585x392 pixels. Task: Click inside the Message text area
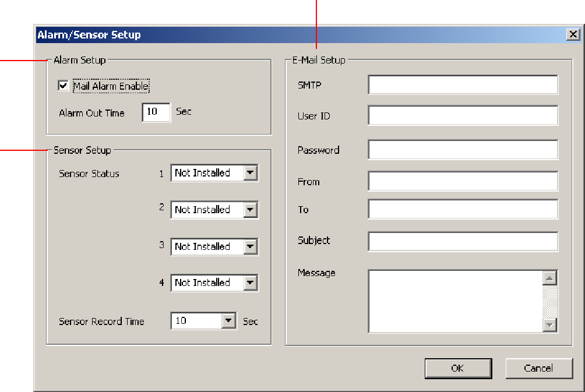pyautogui.click(x=455, y=301)
